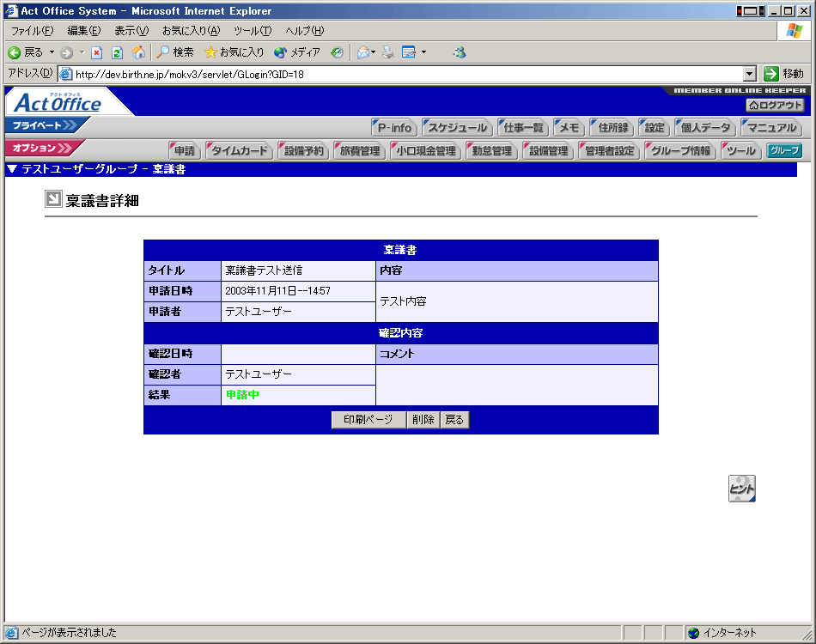The width and height of the screenshot is (816, 644).
Task: Expand the address bar dropdown arrow
Action: click(x=749, y=74)
